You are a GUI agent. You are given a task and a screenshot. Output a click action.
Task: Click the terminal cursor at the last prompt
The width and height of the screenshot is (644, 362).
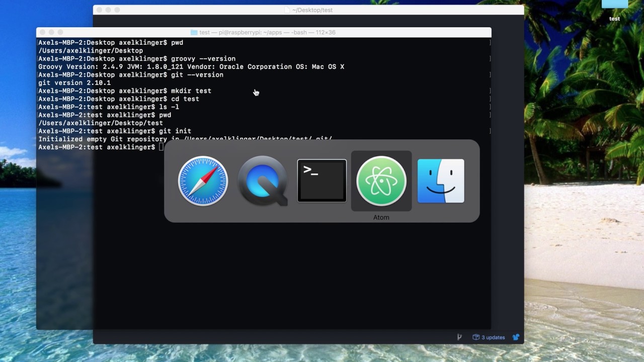pyautogui.click(x=161, y=147)
